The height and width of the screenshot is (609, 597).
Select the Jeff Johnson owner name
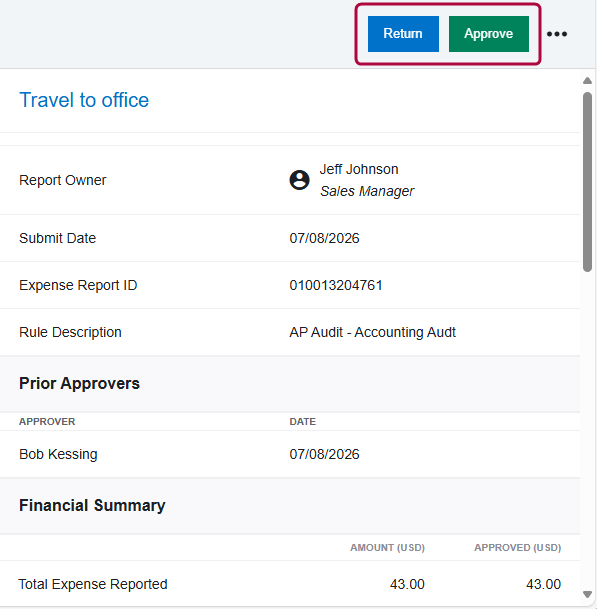coord(359,169)
